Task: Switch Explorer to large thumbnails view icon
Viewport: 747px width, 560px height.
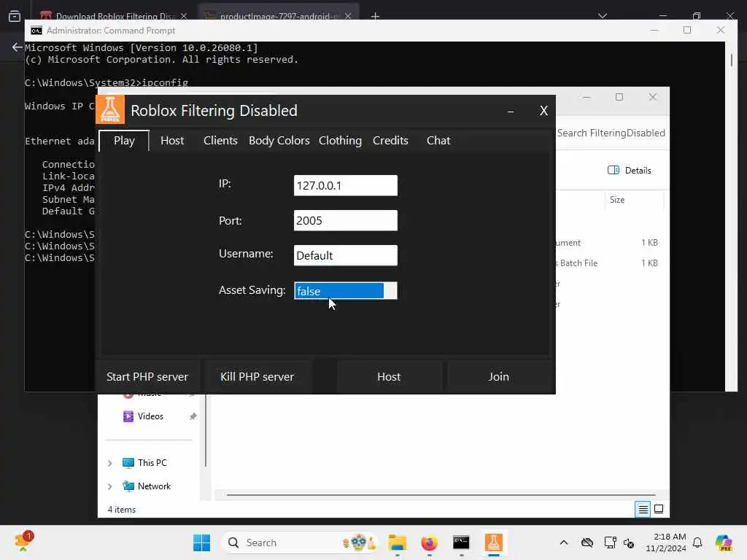Action: [x=659, y=509]
